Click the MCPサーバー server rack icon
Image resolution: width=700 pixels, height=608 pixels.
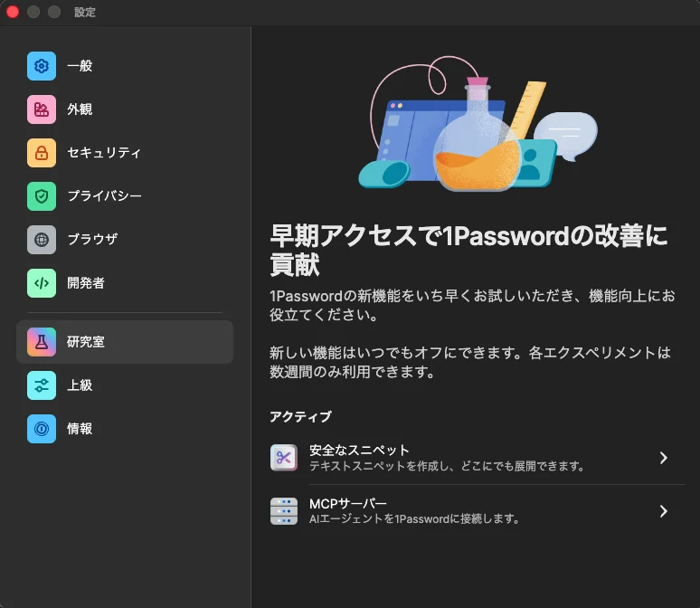tap(284, 511)
